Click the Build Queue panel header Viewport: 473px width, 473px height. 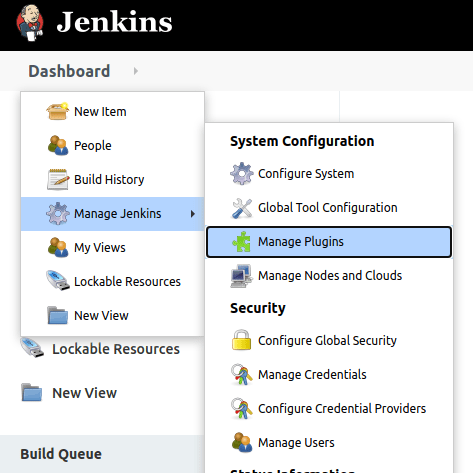61,454
